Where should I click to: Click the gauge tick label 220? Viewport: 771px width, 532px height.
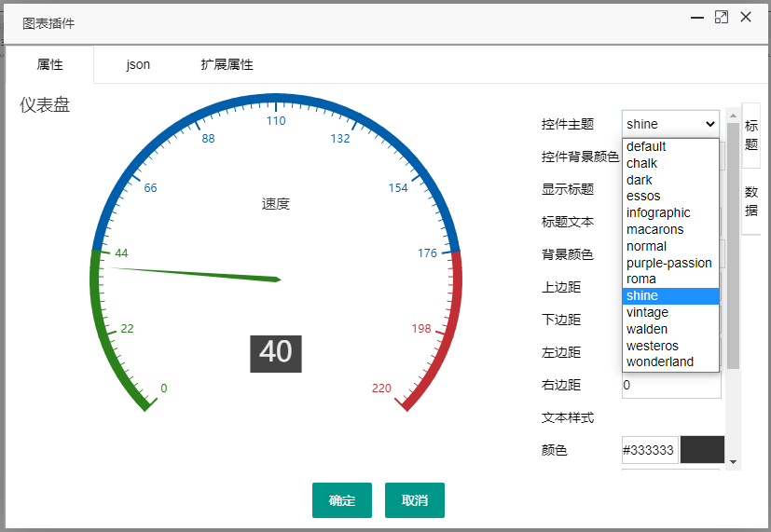click(x=381, y=389)
